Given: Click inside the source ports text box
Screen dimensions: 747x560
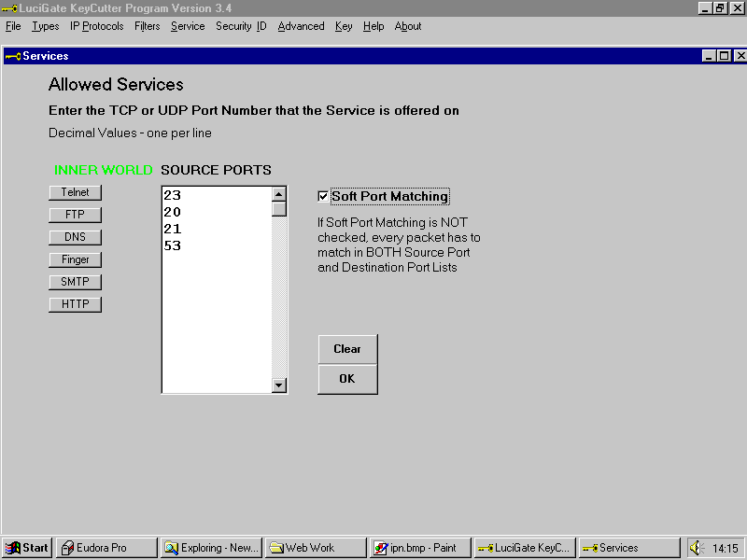Looking at the screenshot, I should (217, 289).
